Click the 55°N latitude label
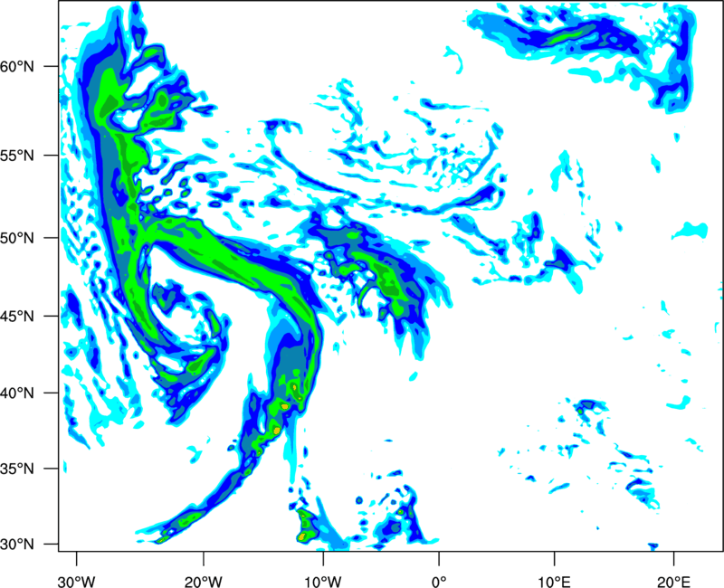 click(17, 156)
